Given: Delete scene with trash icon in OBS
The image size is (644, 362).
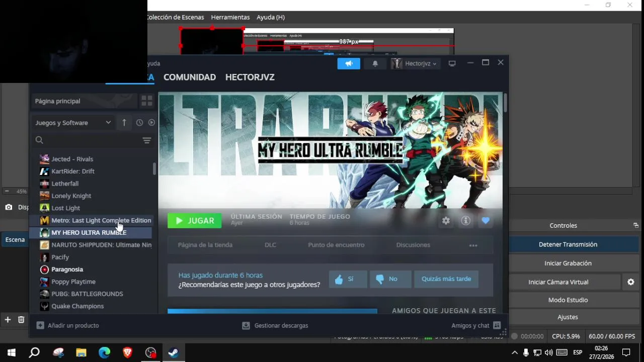Looking at the screenshot, I should [x=21, y=320].
